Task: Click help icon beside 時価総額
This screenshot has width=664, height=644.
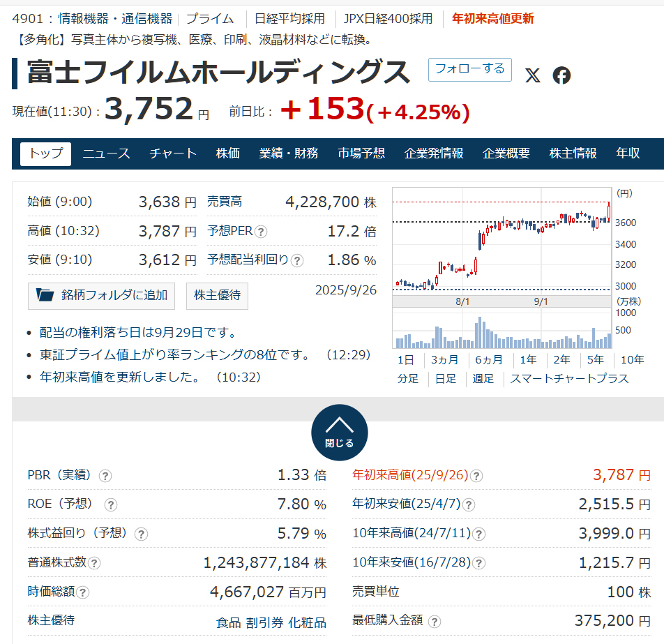Action: 83,592
